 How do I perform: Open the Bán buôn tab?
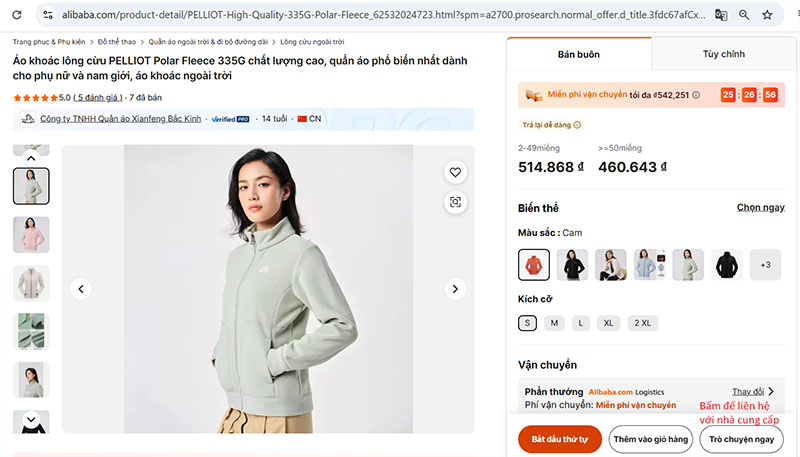579,54
